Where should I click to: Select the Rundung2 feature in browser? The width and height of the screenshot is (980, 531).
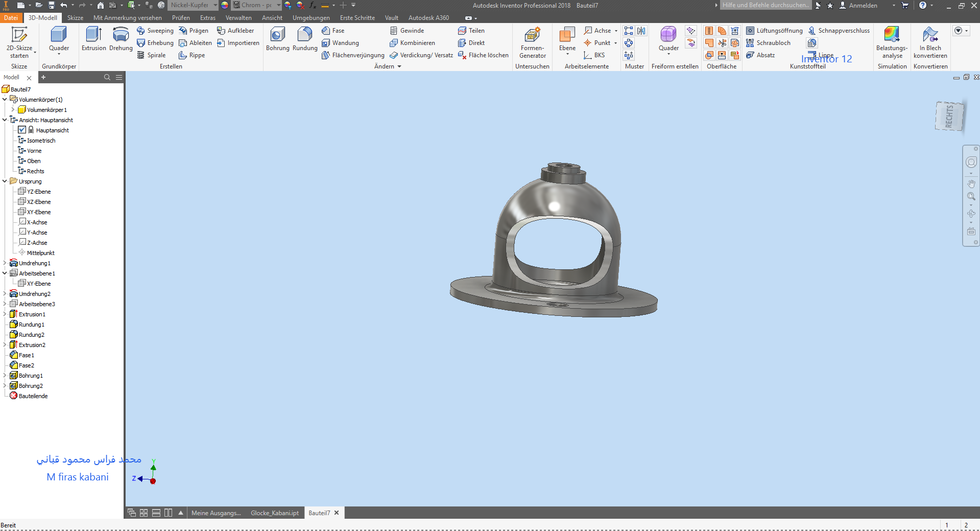27,334
